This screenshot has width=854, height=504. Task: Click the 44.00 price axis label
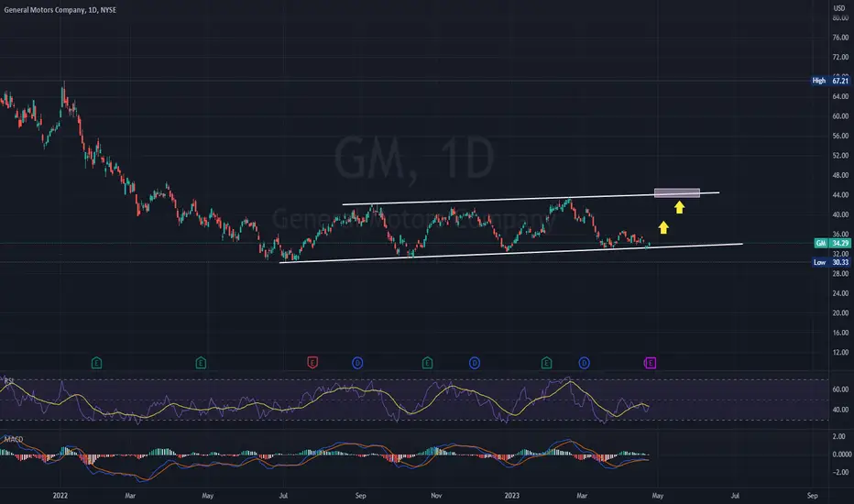coord(840,195)
